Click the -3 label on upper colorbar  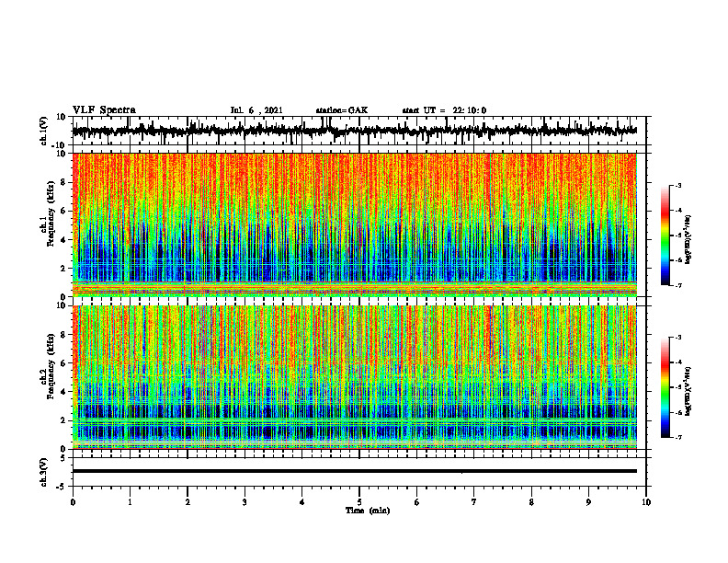(677, 185)
